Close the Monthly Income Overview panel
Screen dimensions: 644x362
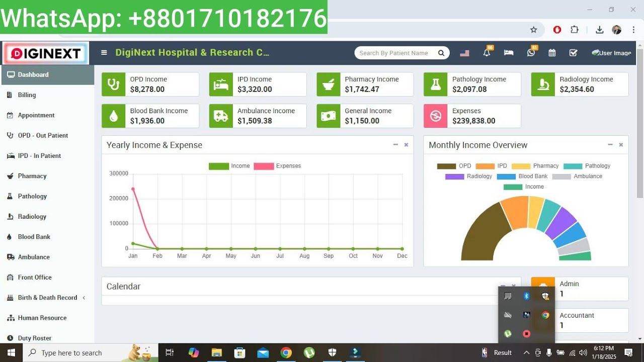click(621, 145)
